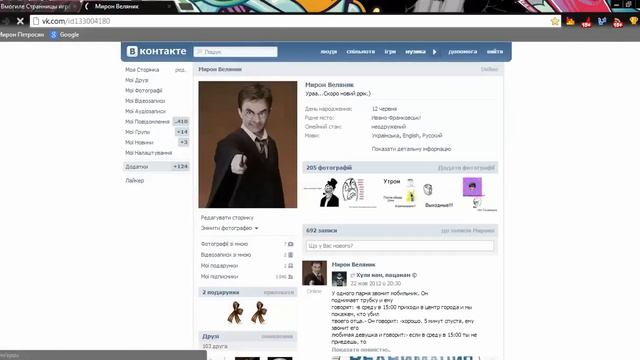
Task: Click the video icon next to Відеозаписи зі мною
Action: point(291,255)
